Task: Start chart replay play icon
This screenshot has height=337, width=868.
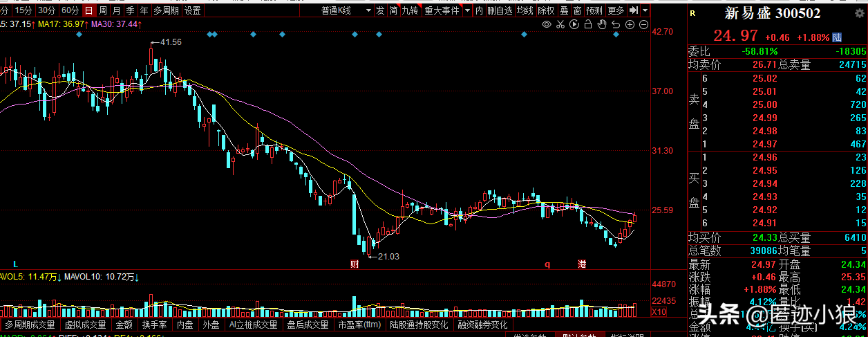Action: [x=574, y=24]
